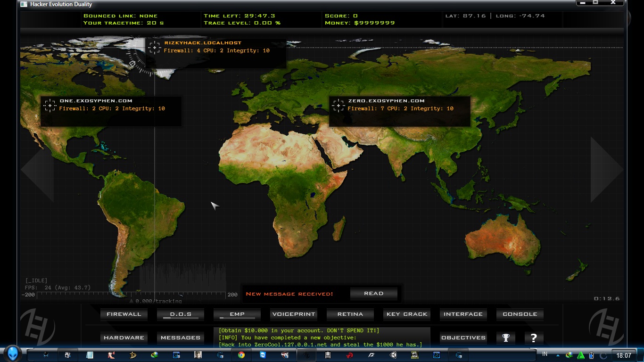Click the FPS counter text
This screenshot has height=362, width=644.
pyautogui.click(x=58, y=288)
